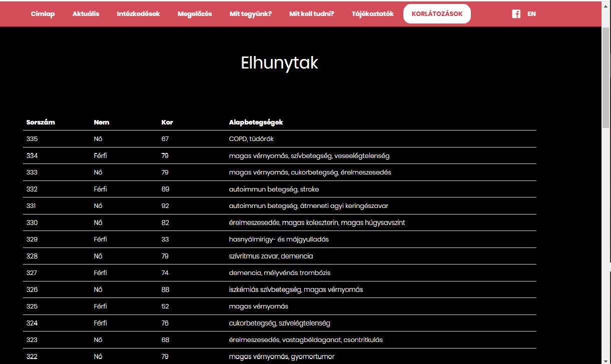Click 'magas vérnyomás, cukorbetegség, érelmeszesedés' cell

click(x=310, y=172)
